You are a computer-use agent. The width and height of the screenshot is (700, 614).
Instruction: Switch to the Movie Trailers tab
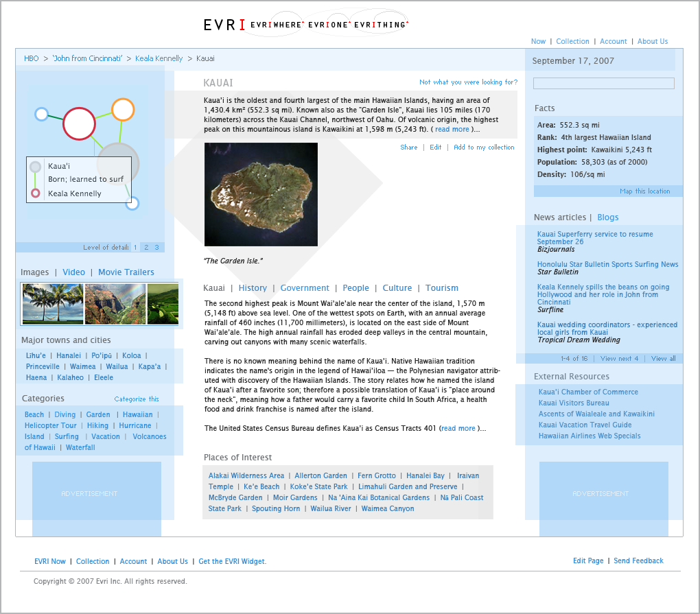click(x=126, y=272)
